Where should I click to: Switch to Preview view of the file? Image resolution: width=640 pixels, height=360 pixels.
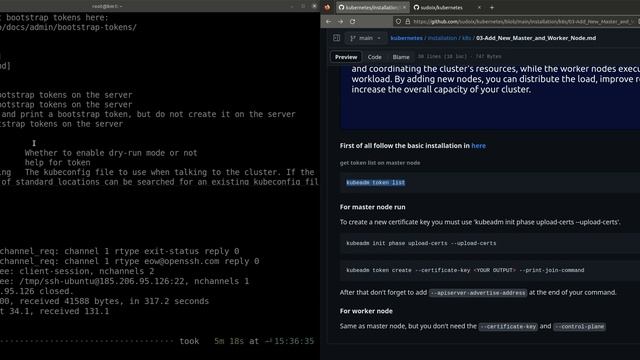(346, 57)
